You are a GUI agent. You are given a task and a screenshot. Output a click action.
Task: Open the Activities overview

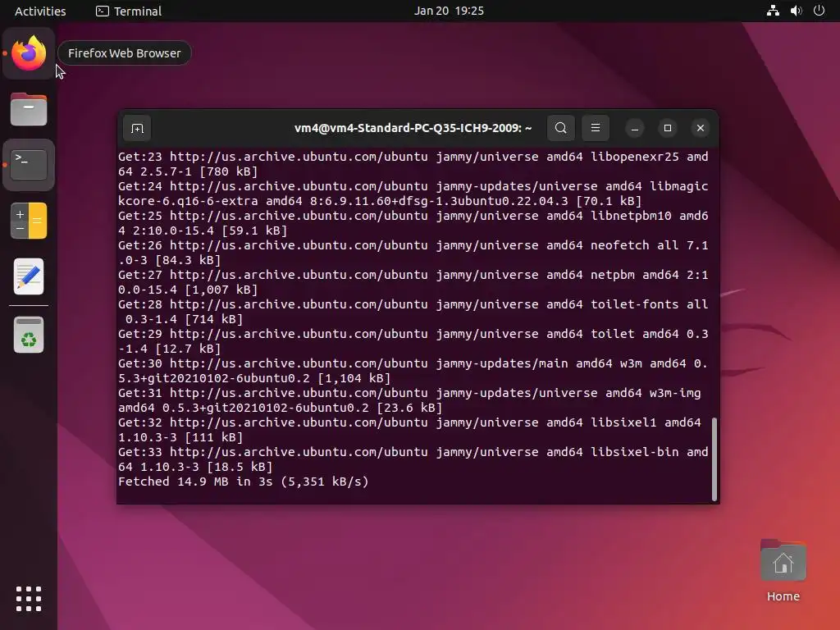(x=40, y=11)
